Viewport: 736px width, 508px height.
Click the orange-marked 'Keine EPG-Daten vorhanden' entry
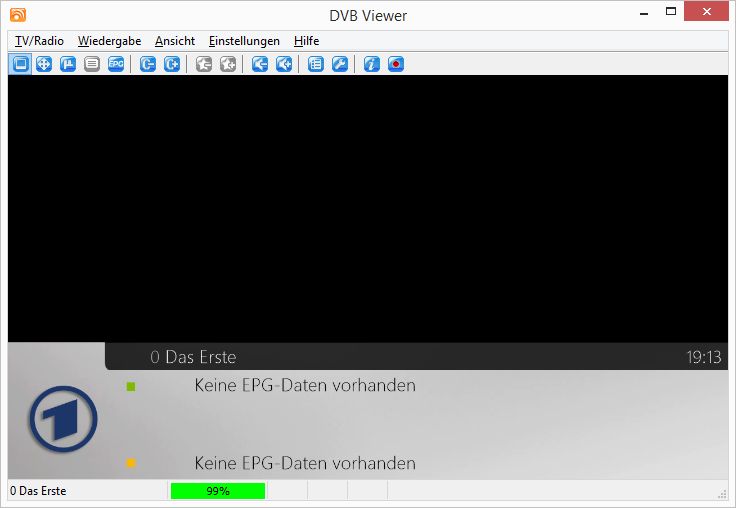pyautogui.click(x=305, y=463)
